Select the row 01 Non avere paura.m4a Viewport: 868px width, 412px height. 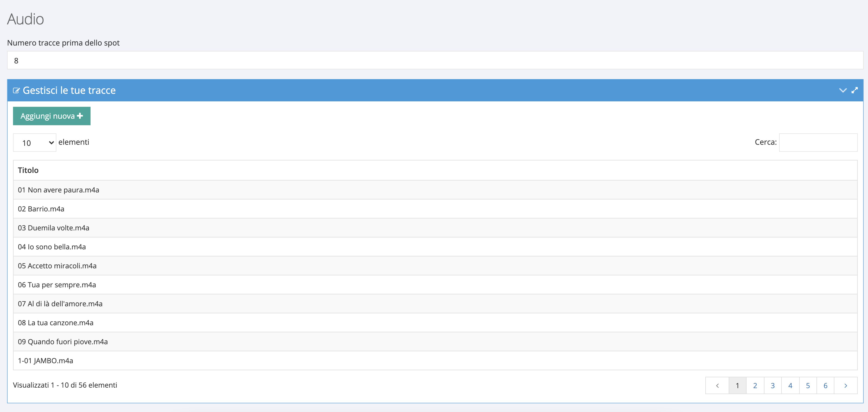click(x=59, y=190)
